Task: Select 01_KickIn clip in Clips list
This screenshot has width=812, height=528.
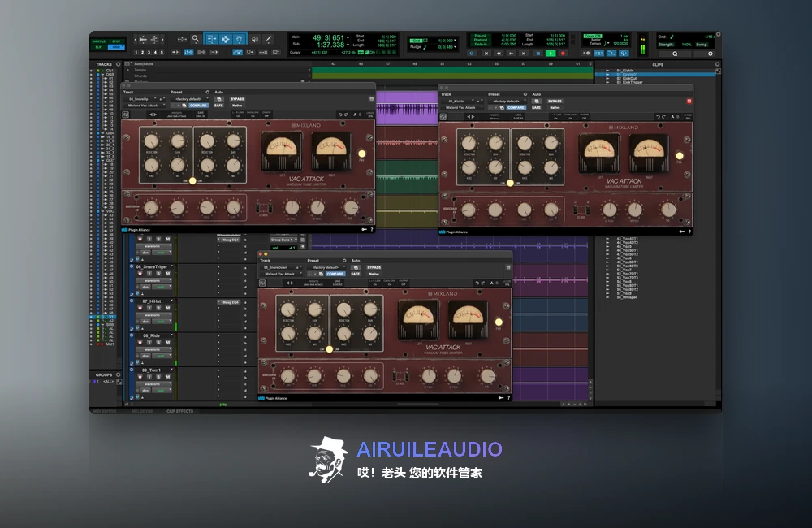Action: coord(625,71)
